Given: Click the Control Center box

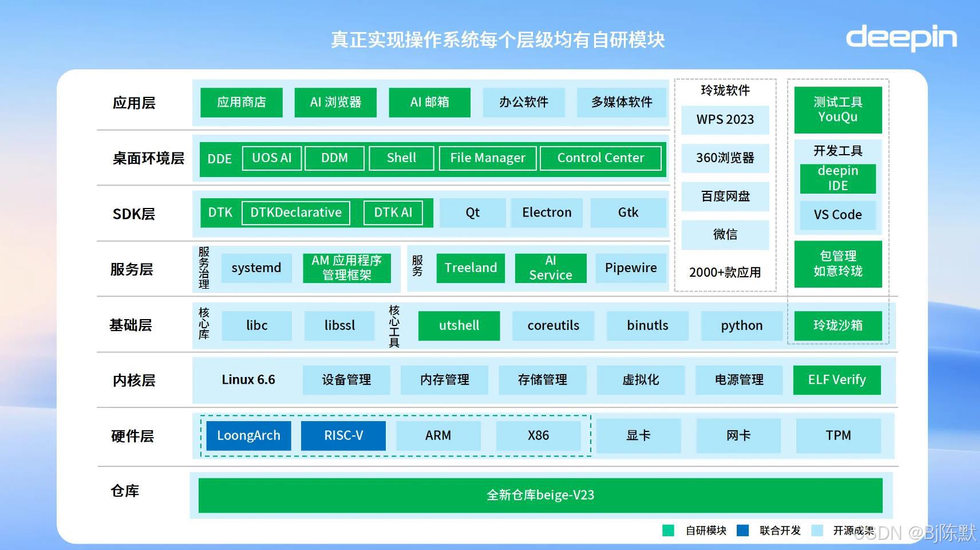Looking at the screenshot, I should (600, 158).
